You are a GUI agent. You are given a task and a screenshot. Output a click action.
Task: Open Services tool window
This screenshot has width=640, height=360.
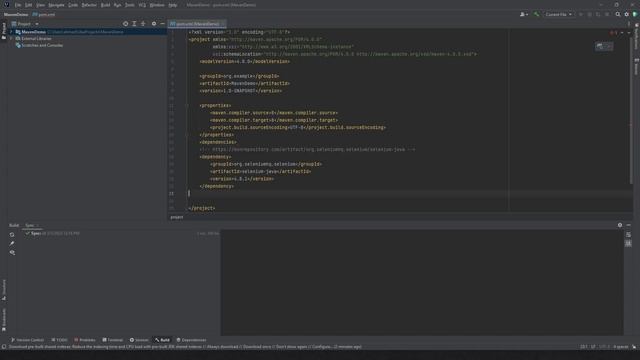(139, 340)
